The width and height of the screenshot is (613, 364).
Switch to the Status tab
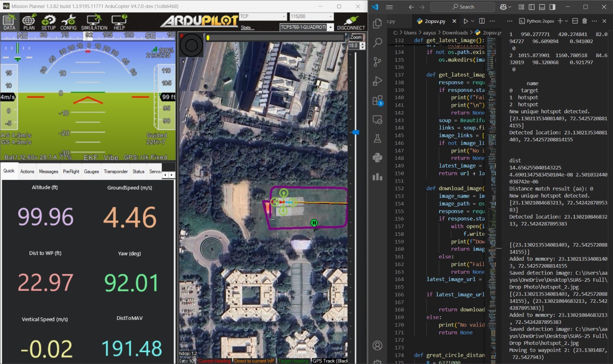(x=138, y=171)
